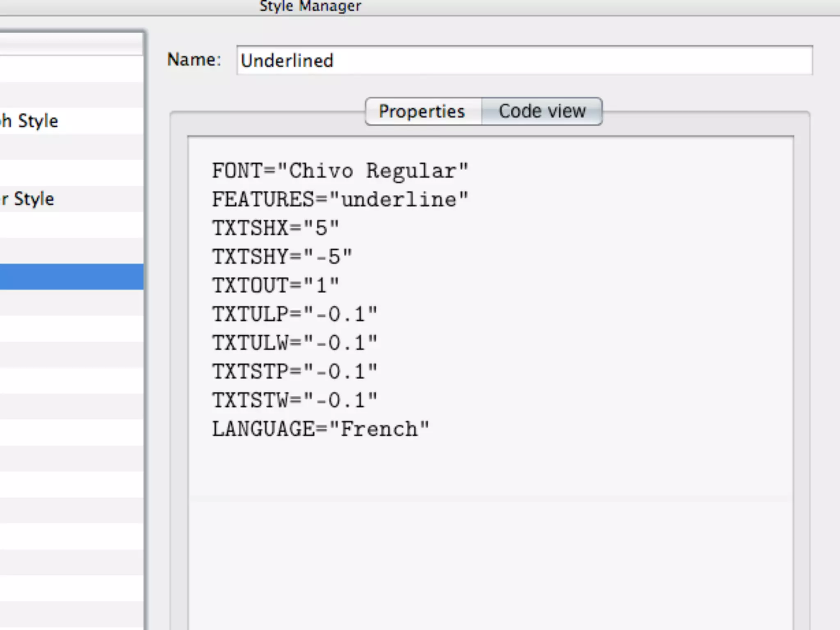Click the TXTULP="-0.1" code line
The height and width of the screenshot is (630, 840).
coord(294,314)
